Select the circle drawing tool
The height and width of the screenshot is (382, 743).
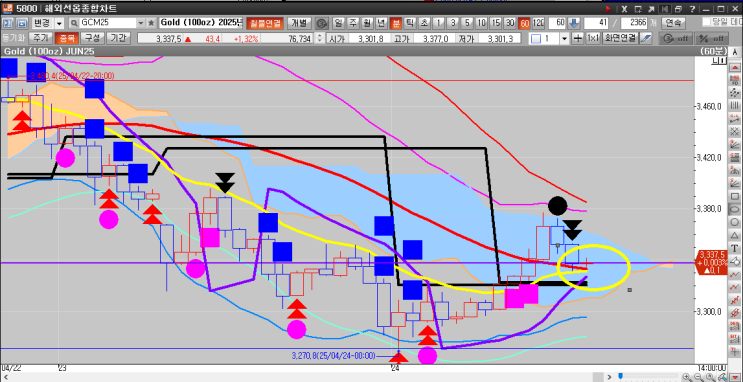(734, 223)
